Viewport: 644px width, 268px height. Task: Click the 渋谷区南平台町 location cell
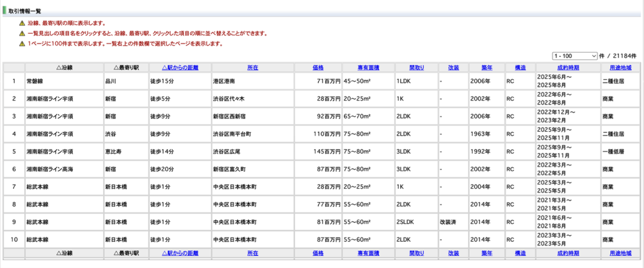tap(253, 134)
